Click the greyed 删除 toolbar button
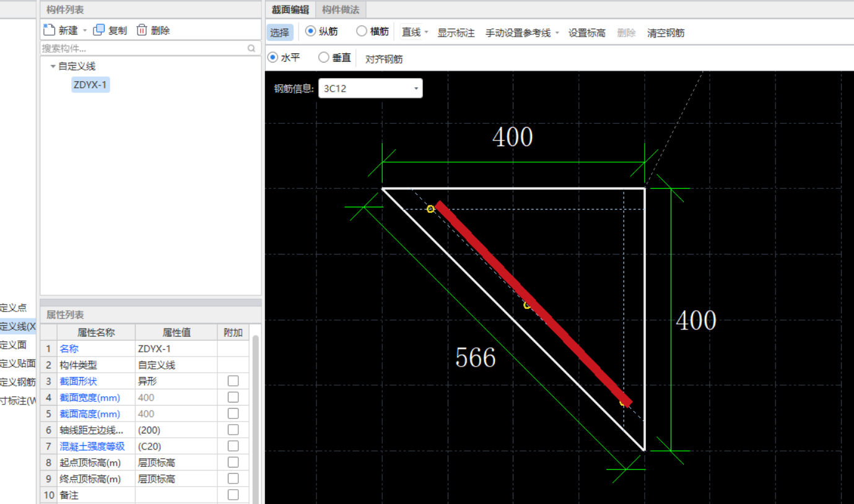This screenshot has height=504, width=854. [x=626, y=33]
